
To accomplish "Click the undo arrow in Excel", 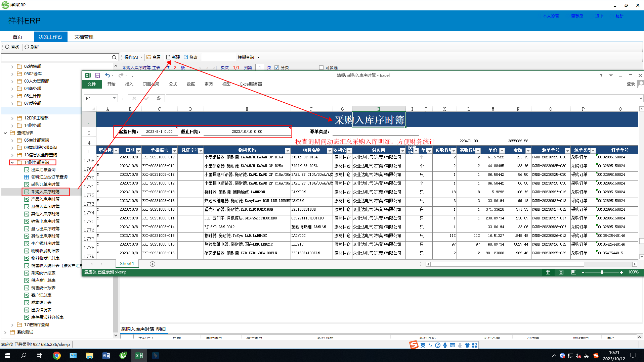I will tap(108, 75).
